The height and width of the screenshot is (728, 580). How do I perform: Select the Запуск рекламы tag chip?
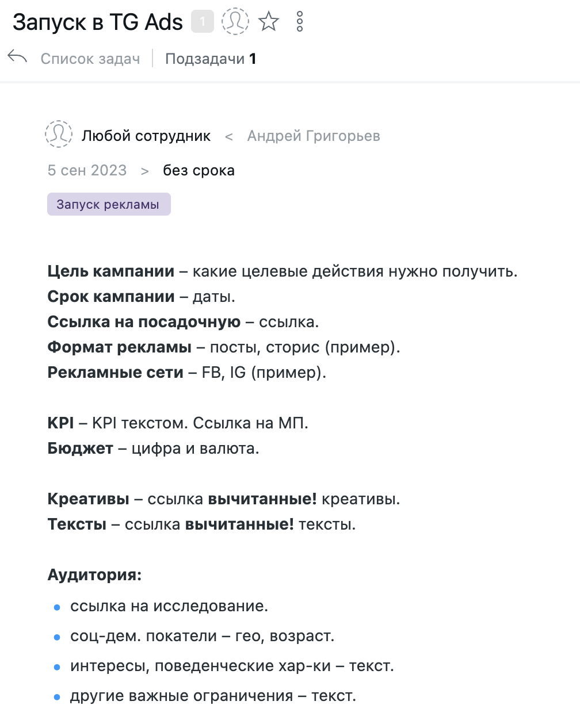pyautogui.click(x=109, y=204)
